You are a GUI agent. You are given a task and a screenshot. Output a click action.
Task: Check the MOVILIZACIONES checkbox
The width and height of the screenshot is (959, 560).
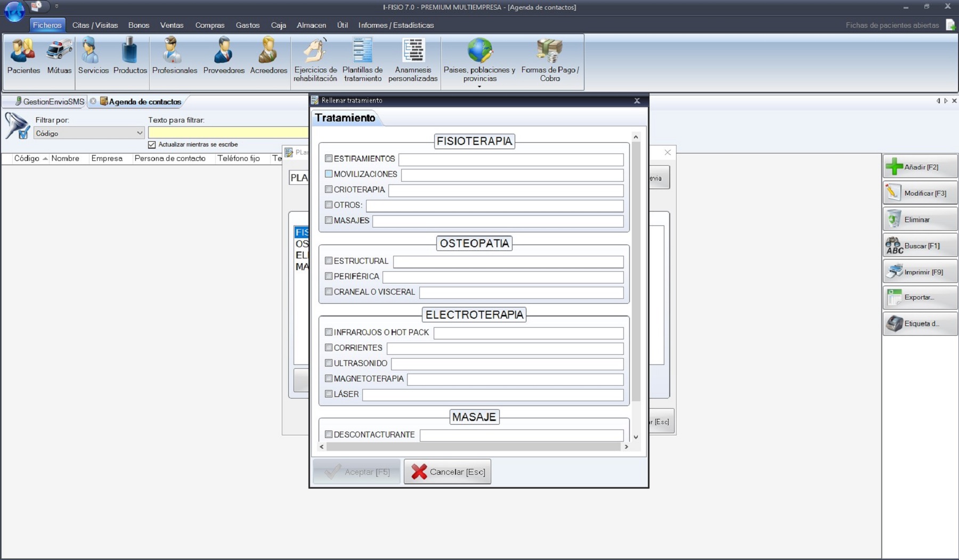329,174
